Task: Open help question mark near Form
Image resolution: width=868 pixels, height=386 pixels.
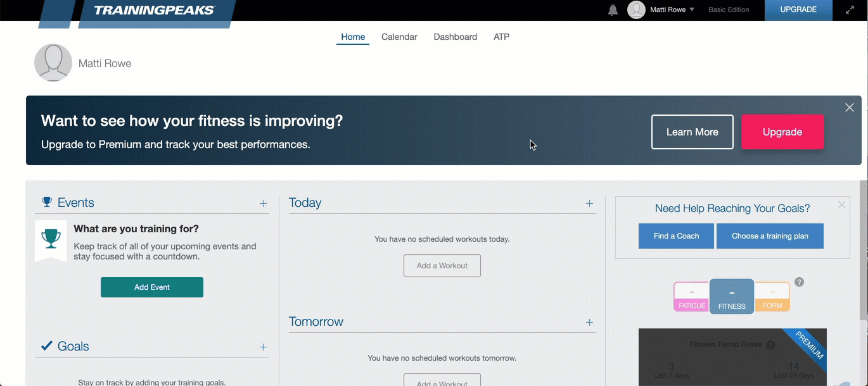Action: pyautogui.click(x=799, y=282)
